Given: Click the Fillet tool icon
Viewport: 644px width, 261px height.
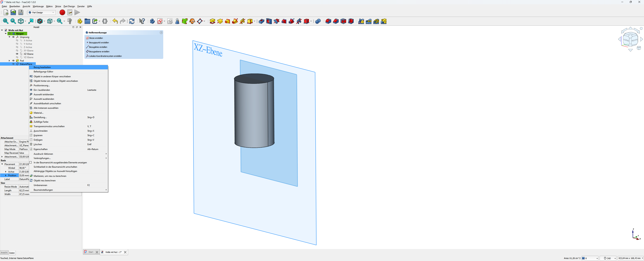Looking at the screenshot, I should pos(328,21).
